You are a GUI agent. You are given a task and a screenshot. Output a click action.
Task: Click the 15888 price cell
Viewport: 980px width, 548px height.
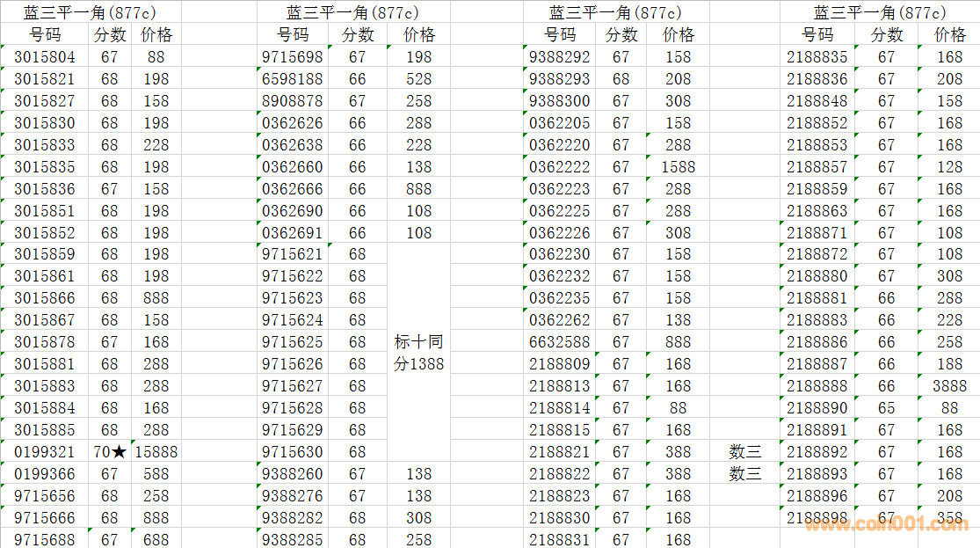tap(156, 452)
